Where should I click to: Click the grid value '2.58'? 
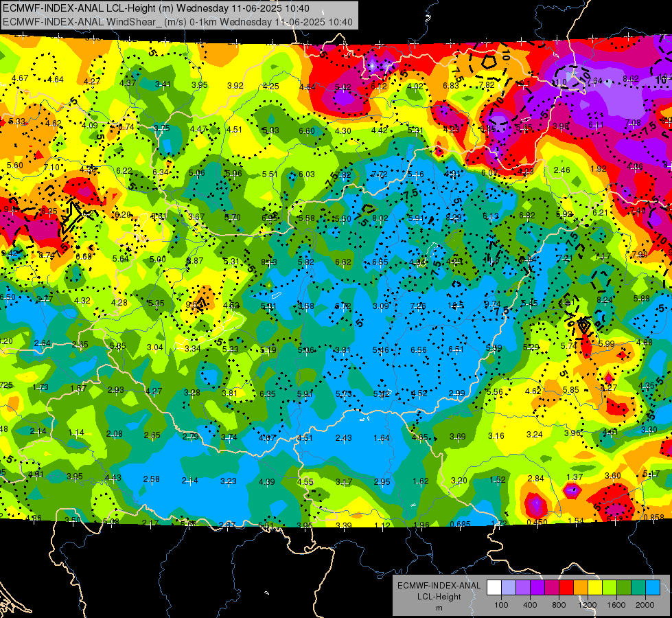151,479
